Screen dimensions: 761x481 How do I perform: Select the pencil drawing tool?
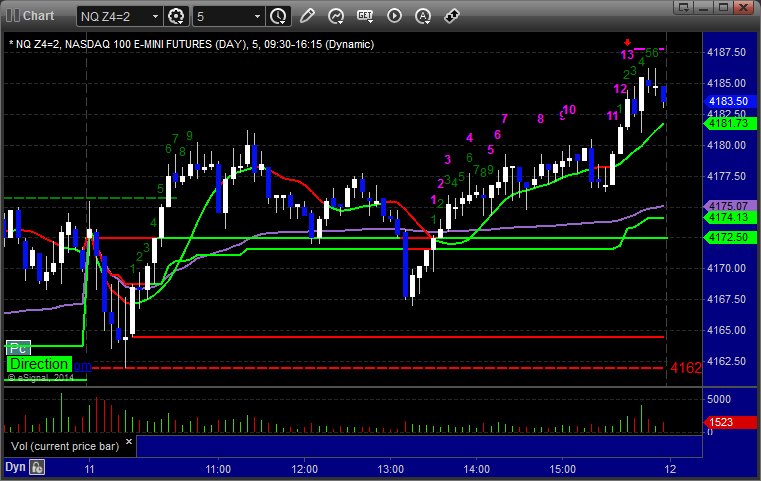point(307,16)
